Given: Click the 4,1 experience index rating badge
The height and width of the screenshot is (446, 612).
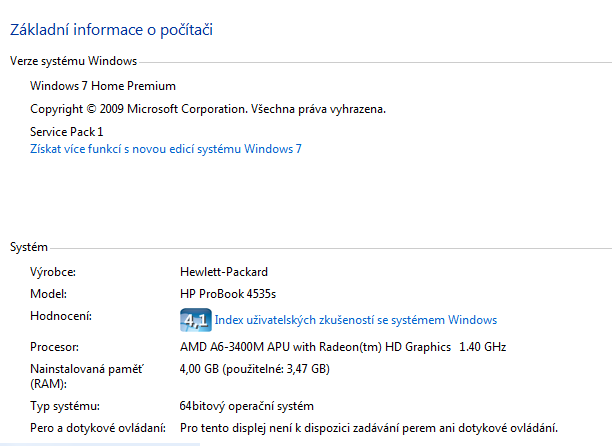Looking at the screenshot, I should point(195,320).
